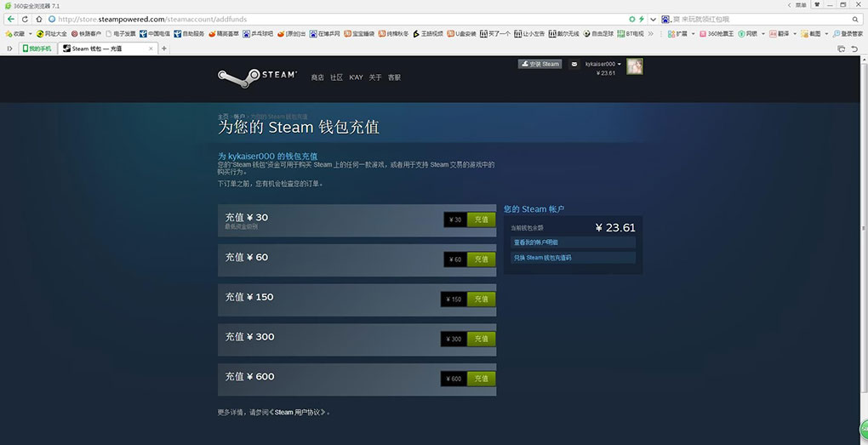The width and height of the screenshot is (868, 445).
Task: Click the tab windows icon beside undo
Action: 842,48
